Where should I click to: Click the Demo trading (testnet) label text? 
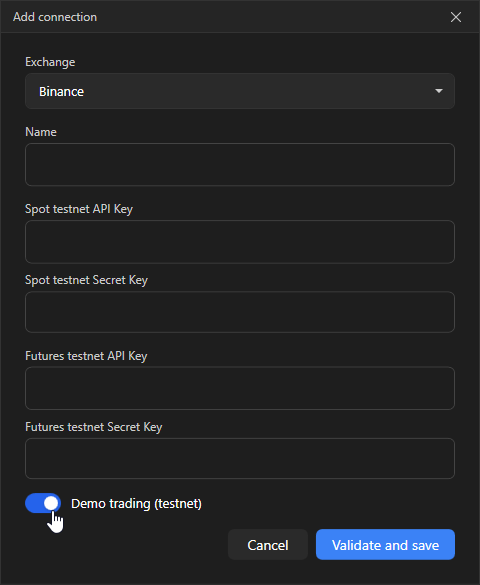[136, 504]
